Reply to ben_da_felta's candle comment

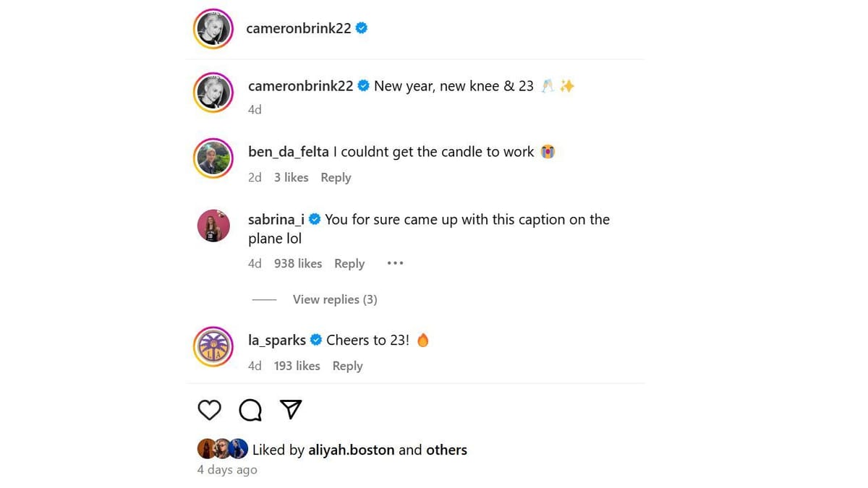tap(336, 177)
